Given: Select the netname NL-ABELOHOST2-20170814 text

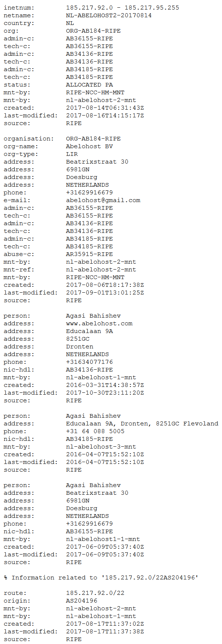Looking at the screenshot, I should (x=109, y=15).
